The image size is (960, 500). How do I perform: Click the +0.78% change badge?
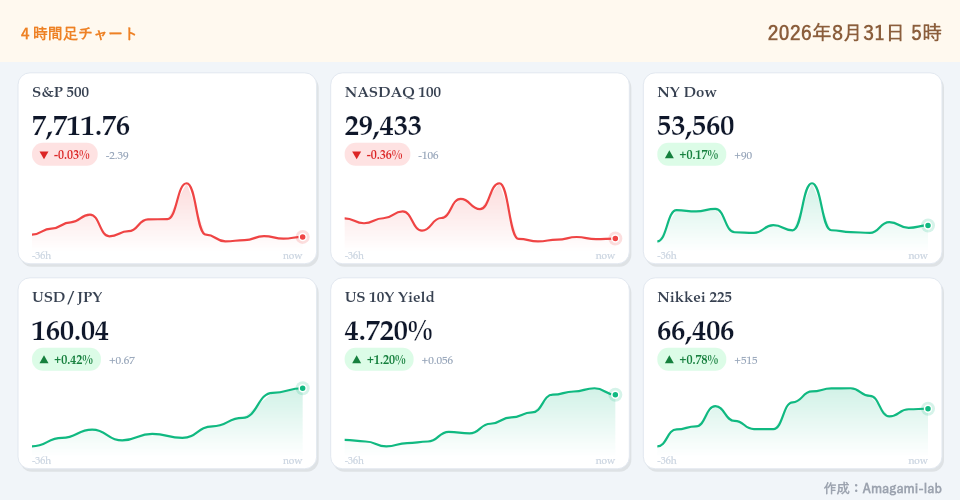[692, 360]
